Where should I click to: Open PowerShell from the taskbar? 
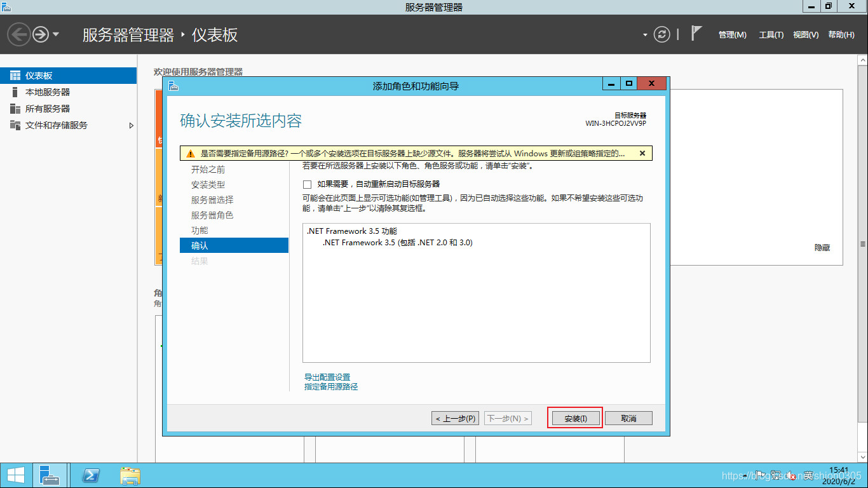[90, 475]
